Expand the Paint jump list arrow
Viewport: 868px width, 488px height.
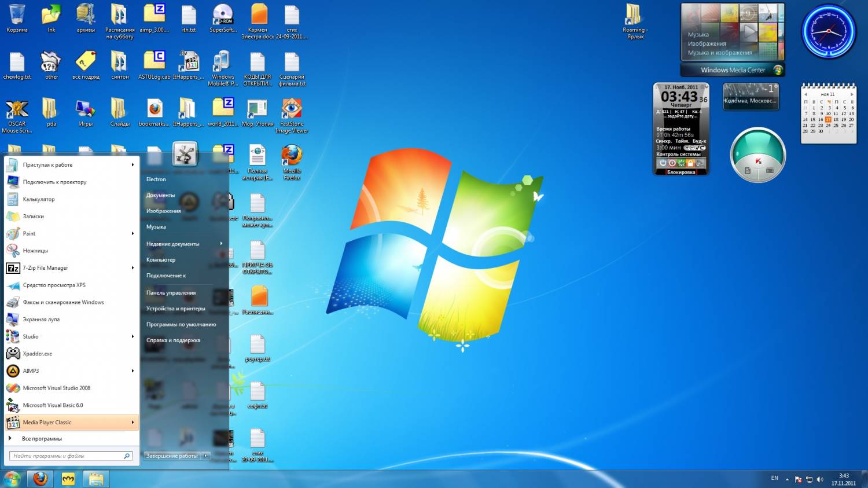(x=133, y=233)
